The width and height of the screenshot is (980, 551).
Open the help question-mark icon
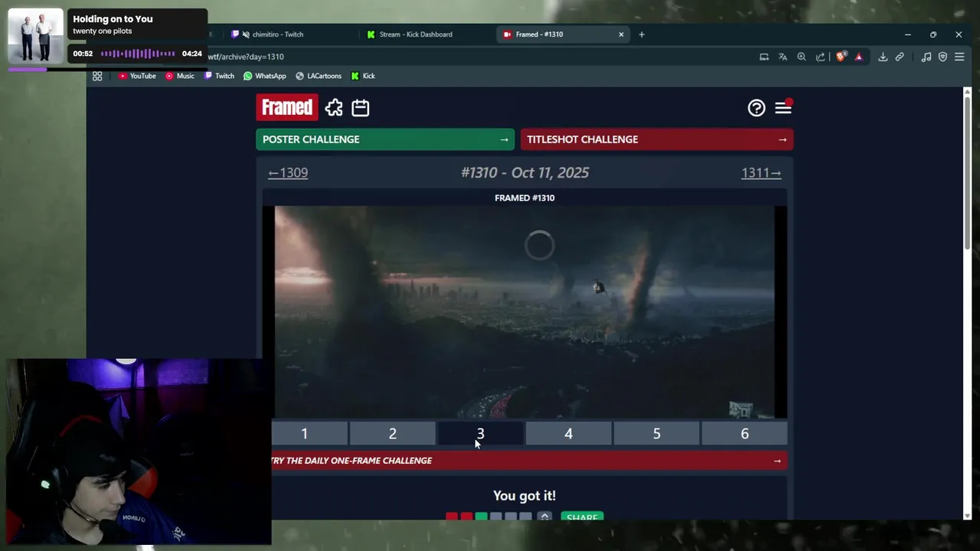[x=756, y=108]
